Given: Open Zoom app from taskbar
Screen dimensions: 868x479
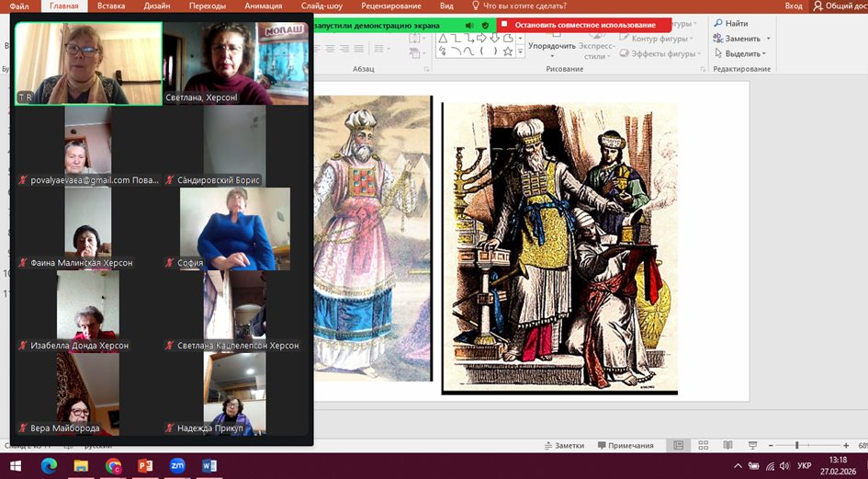Looking at the screenshot, I should [x=177, y=466].
